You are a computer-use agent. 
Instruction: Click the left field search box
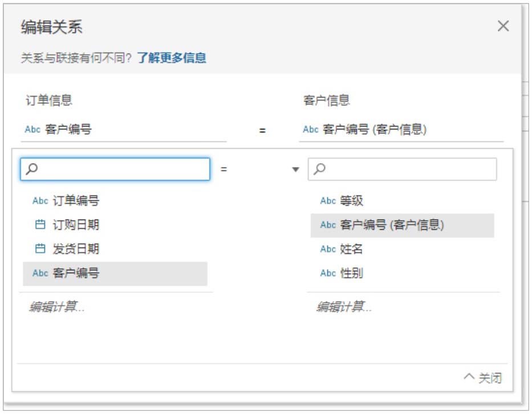pos(115,169)
